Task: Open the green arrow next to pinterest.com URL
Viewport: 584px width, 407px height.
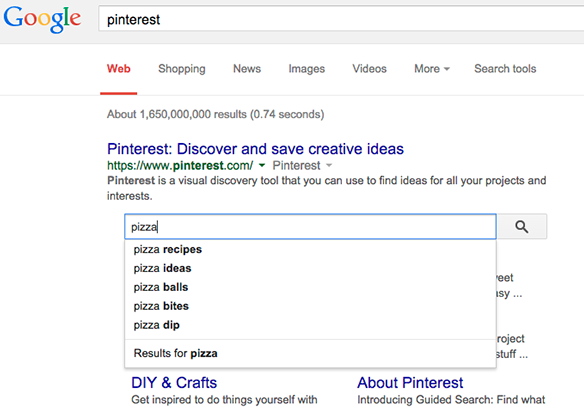Action: tap(262, 165)
